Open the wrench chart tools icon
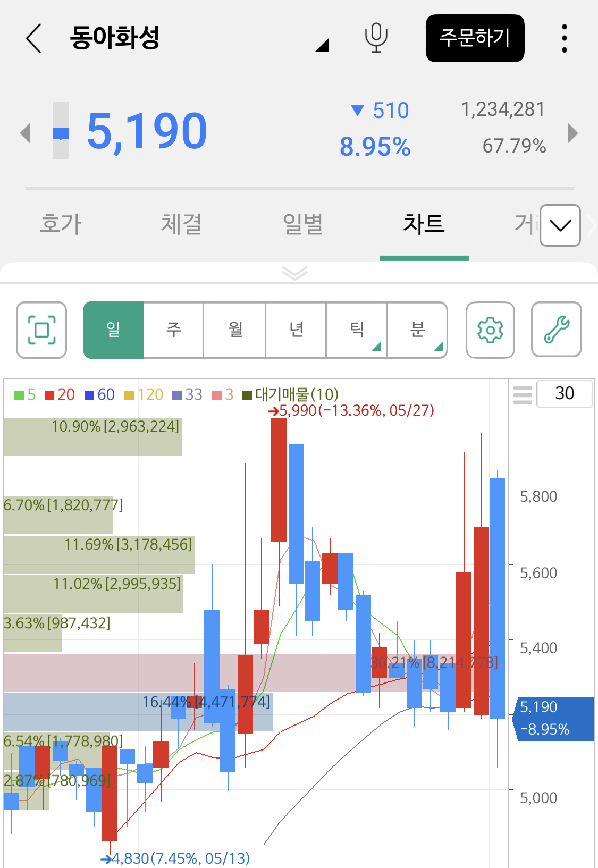 coord(557,330)
